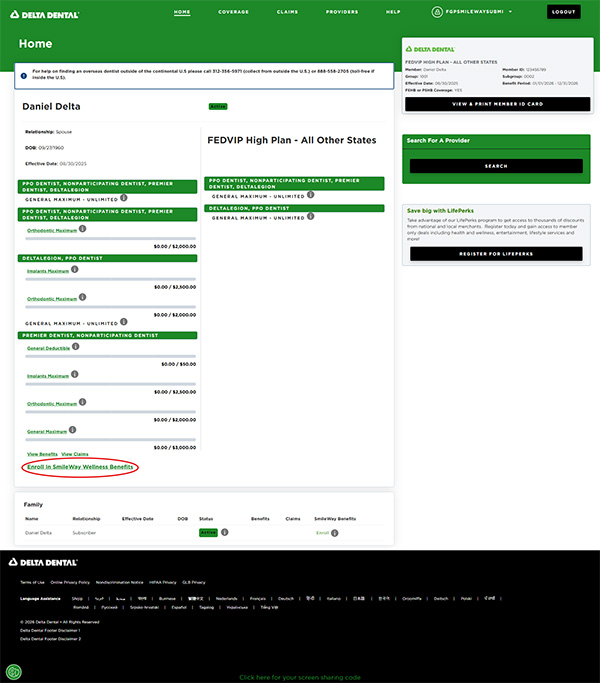Open the Providers menu
This screenshot has width=600, height=683.
[342, 12]
